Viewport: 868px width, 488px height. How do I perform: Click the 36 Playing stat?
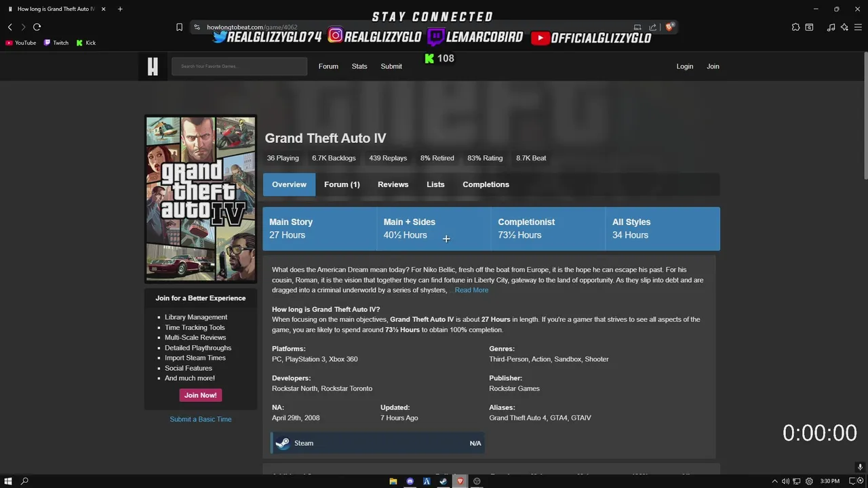pos(283,158)
